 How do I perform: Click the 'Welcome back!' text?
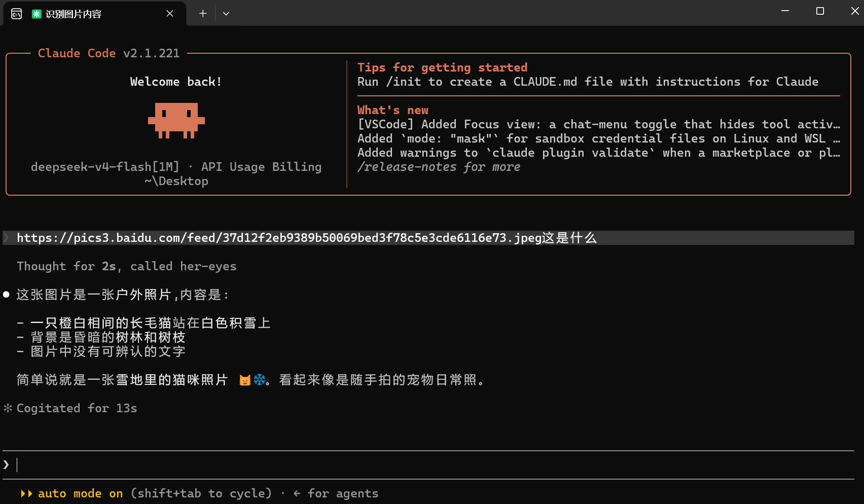pyautogui.click(x=176, y=82)
